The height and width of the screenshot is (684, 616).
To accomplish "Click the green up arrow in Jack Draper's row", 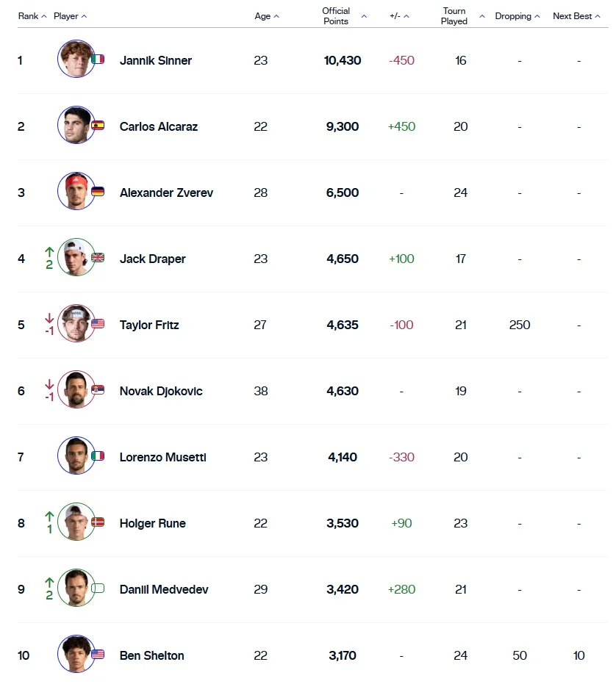I will tap(49, 252).
